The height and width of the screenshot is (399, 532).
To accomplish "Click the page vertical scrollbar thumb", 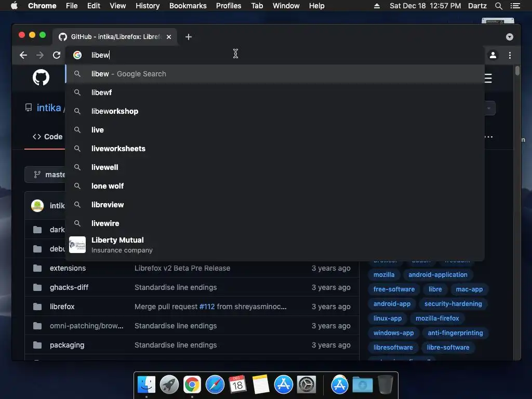I will (517, 71).
